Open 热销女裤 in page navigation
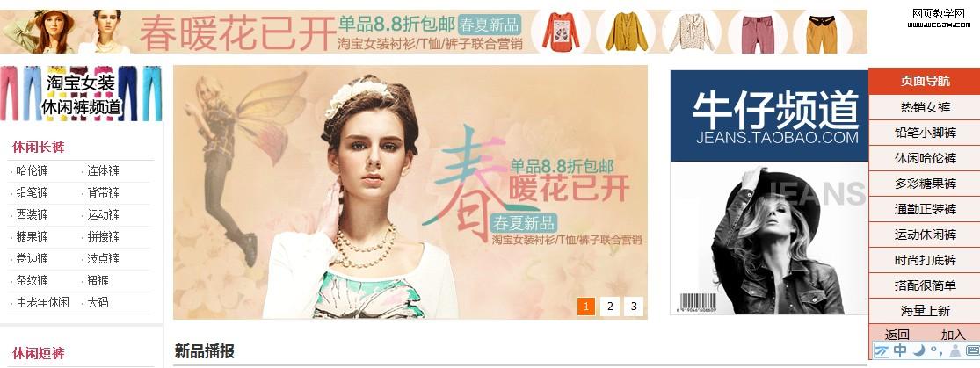 point(925,107)
